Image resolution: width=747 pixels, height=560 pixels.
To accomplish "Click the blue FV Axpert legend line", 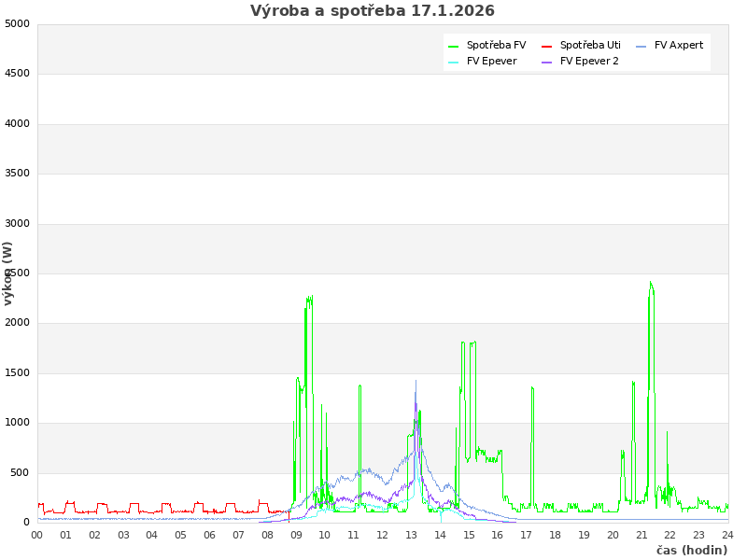I will (641, 46).
